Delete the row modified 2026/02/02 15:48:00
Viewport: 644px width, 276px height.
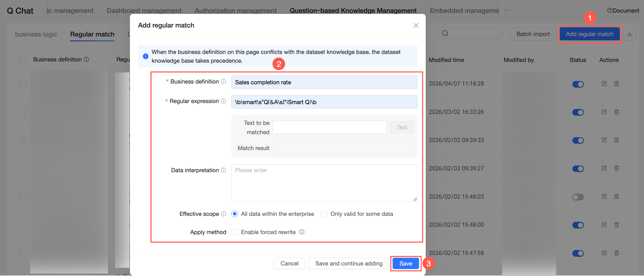[x=617, y=225]
